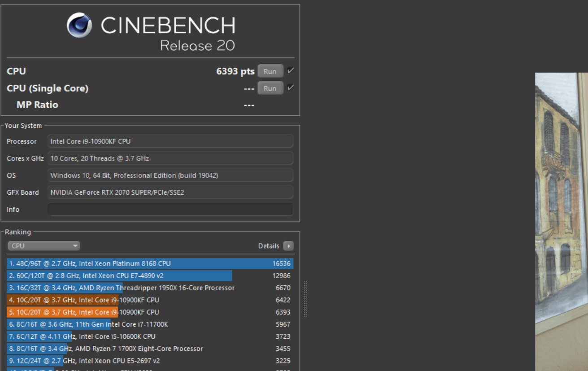Click the score 12986 in ranking
Image resolution: width=588 pixels, height=371 pixels.
(281, 275)
